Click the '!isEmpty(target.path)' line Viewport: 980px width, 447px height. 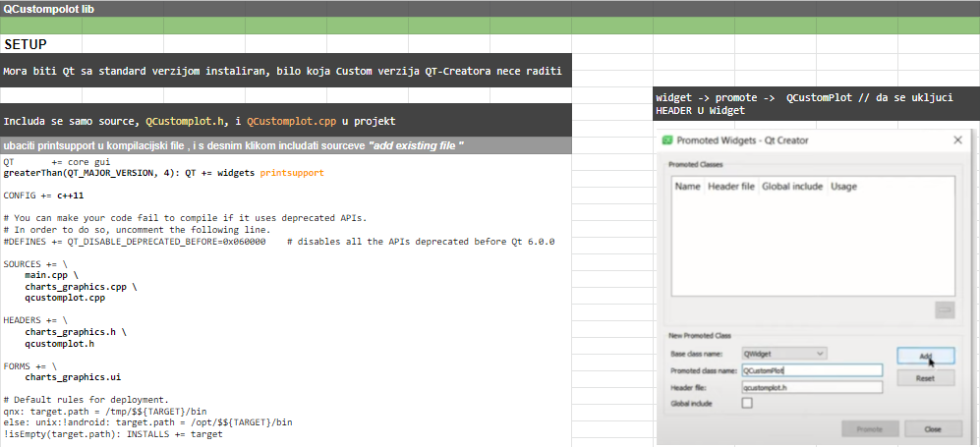click(x=112, y=434)
